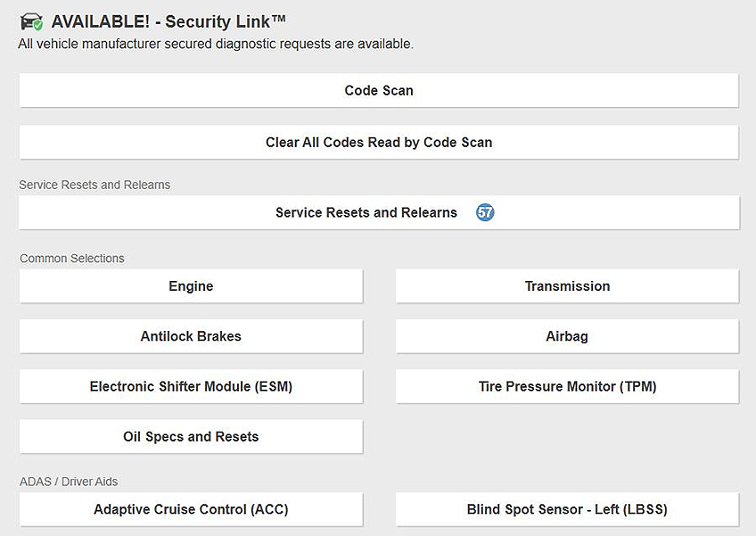Open Tire Pressure Monitor (TPM)

pyautogui.click(x=567, y=386)
